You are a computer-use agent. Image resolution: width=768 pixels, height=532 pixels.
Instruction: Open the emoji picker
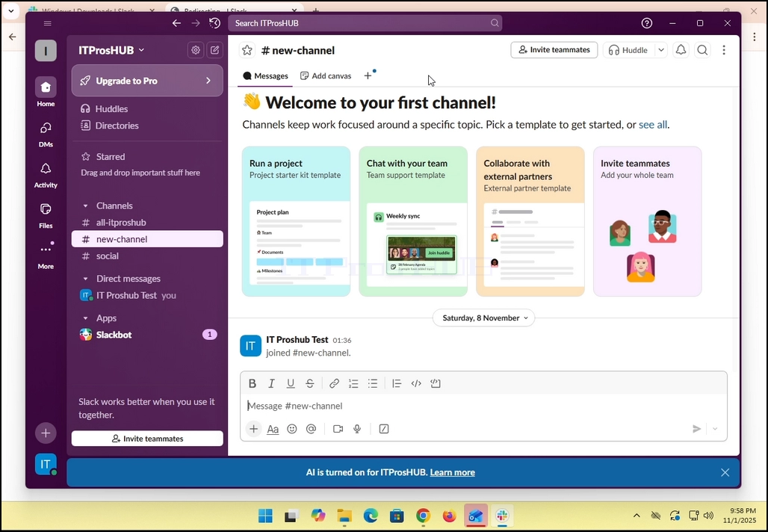[292, 429]
